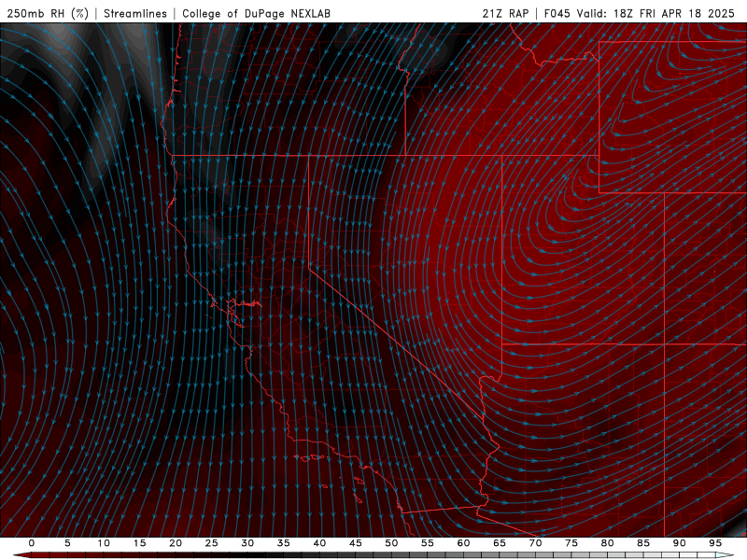
Task: Select the "90" color scale label
Action: tap(679, 543)
